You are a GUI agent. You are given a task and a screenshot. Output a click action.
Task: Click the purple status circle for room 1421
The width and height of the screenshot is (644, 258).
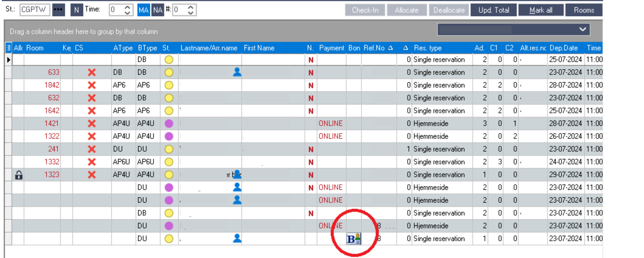[169, 124]
